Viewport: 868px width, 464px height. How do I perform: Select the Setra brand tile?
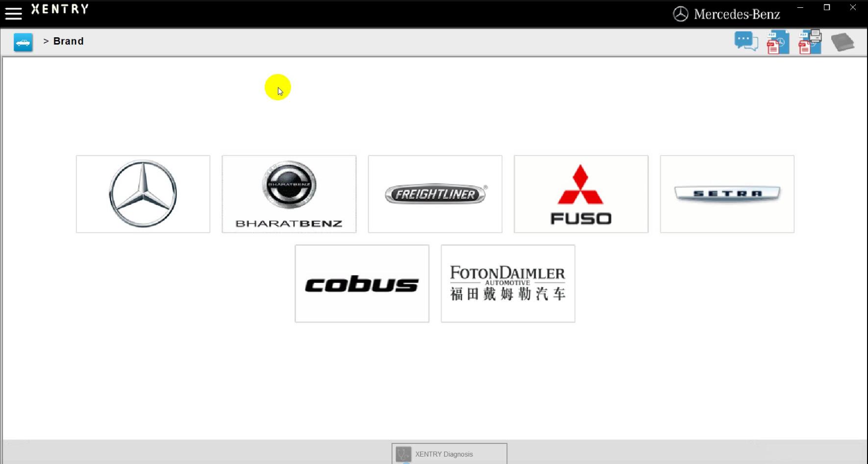(x=727, y=194)
